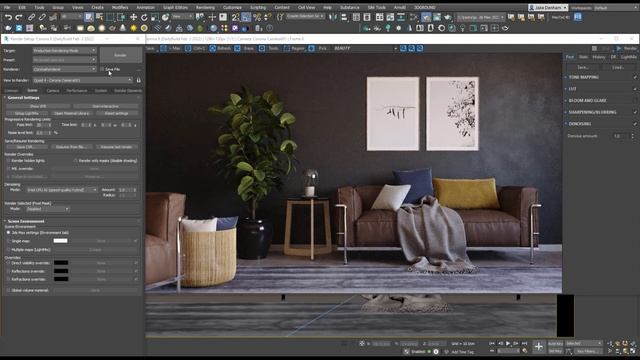
Task: Play the animation in timeline controls
Action: pos(508,344)
